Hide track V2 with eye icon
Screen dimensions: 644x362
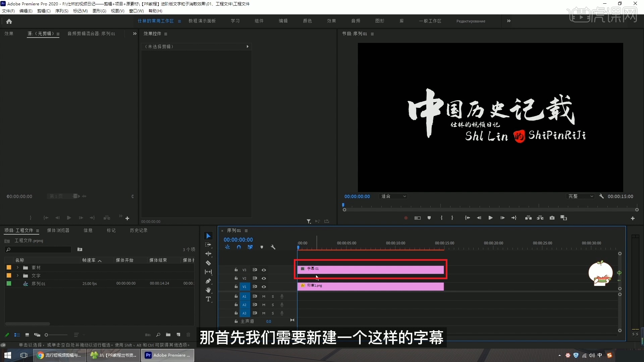point(264,278)
